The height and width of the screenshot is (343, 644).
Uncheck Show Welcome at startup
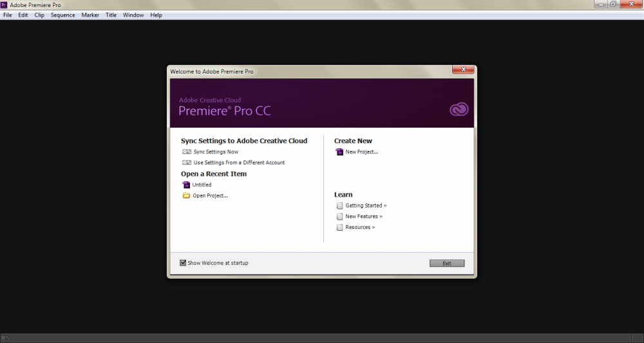(x=183, y=263)
